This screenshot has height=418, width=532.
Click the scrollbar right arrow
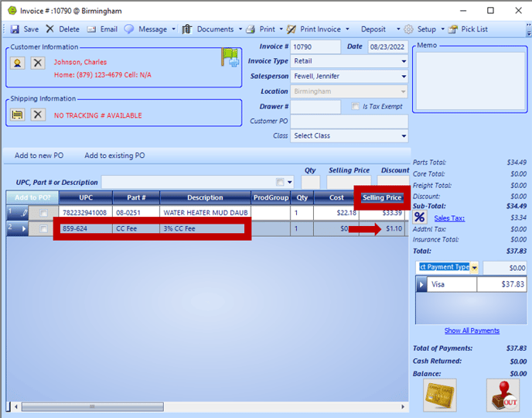point(403,406)
